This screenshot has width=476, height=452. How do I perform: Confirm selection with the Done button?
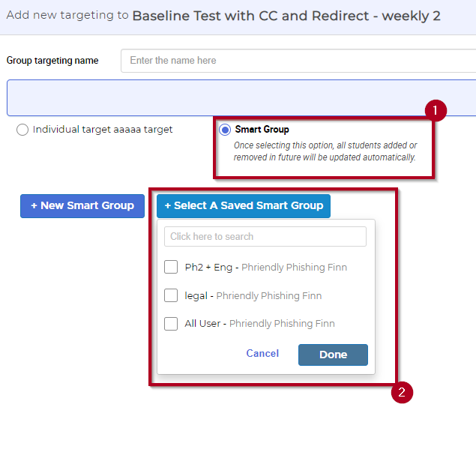point(333,355)
